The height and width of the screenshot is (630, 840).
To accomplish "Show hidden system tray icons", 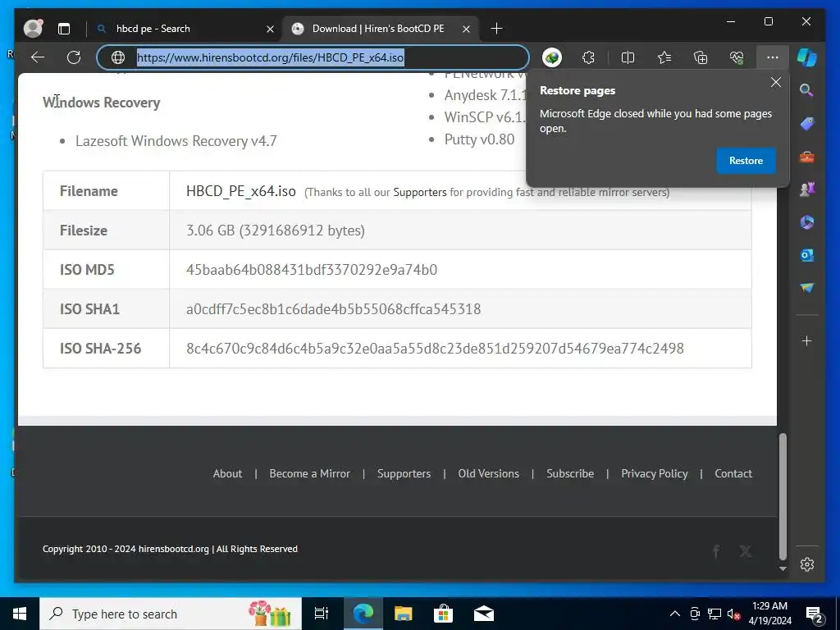I will (x=675, y=614).
